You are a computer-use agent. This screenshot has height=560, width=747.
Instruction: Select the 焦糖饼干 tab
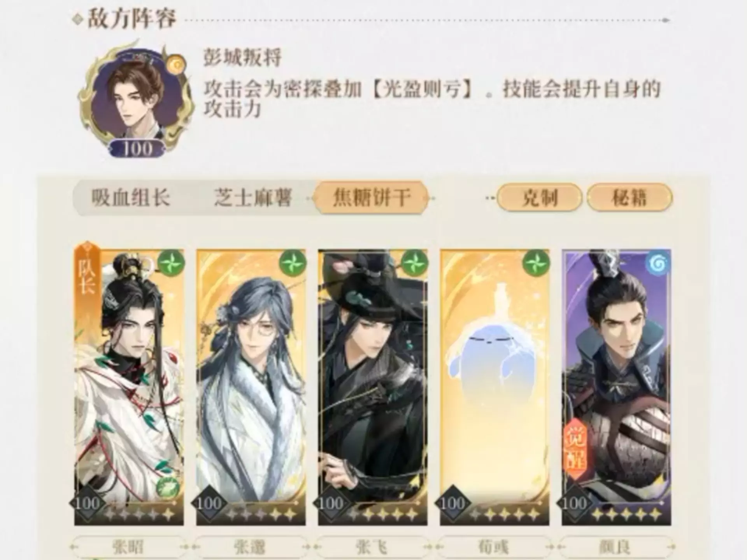(372, 198)
